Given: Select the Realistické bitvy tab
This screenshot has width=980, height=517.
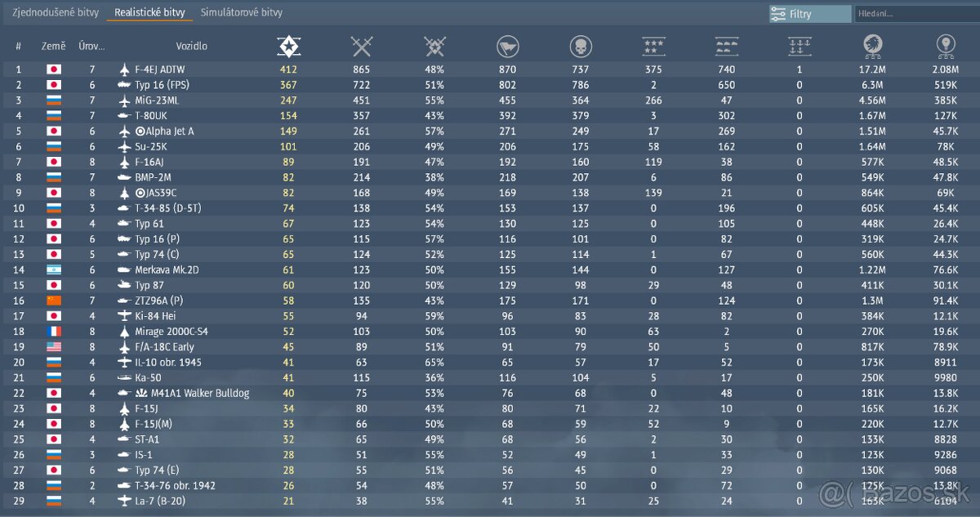Looking at the screenshot, I should tap(149, 14).
